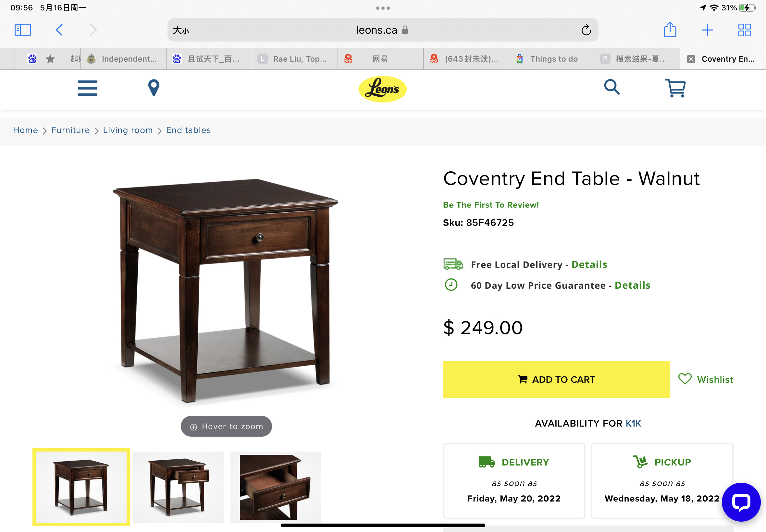Open the hamburger navigation menu
This screenshot has height=532, width=766.
pos(87,88)
